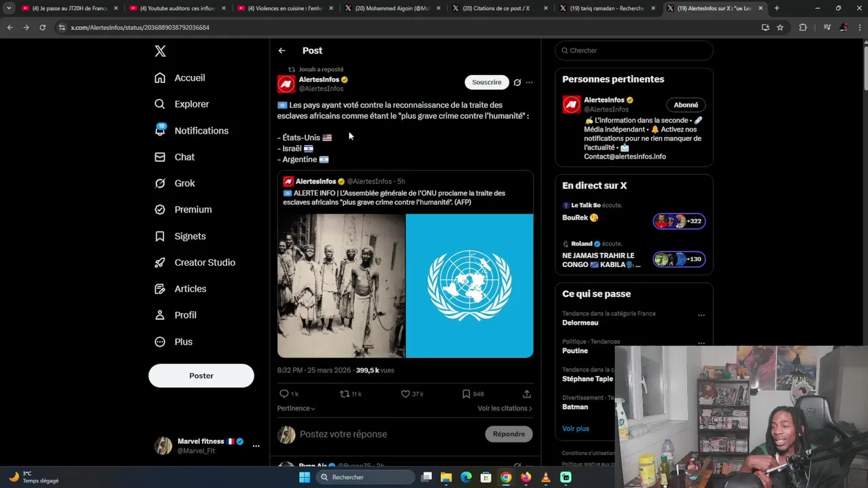This screenshot has width=868, height=488.
Task: Open the AlertesInfos avatar on the post
Action: (286, 84)
